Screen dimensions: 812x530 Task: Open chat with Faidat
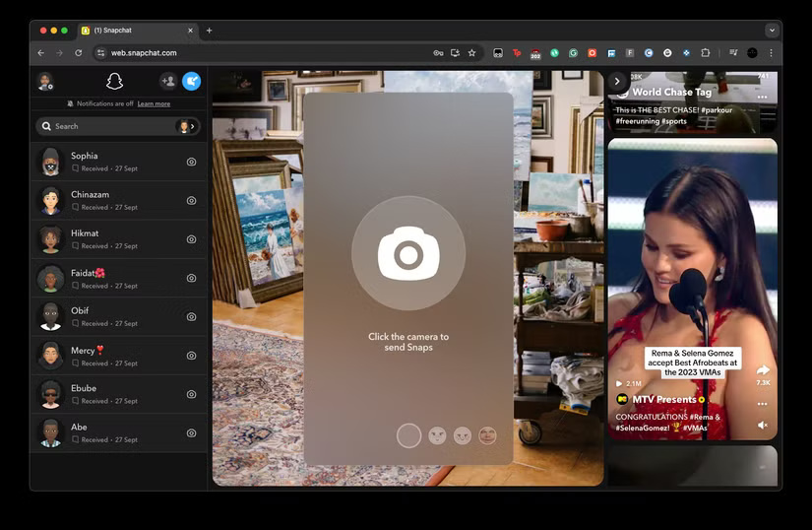[119, 278]
